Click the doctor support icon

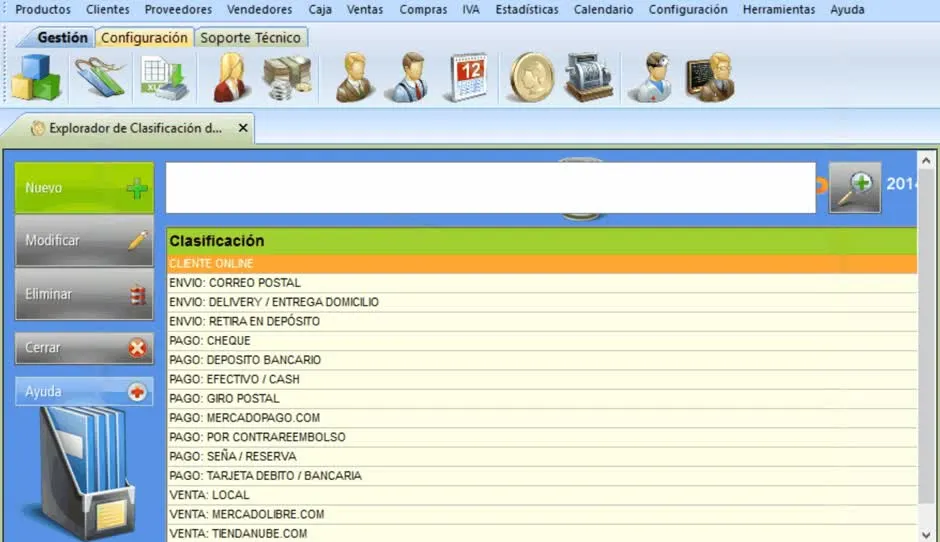coord(652,77)
